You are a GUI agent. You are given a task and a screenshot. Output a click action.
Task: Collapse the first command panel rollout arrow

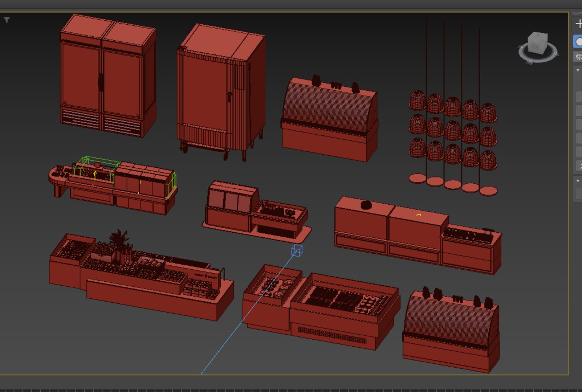[578, 70]
